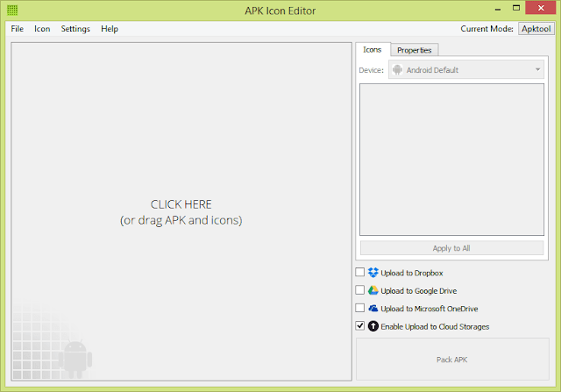Maximize the APK Icon Editor window

516,8
